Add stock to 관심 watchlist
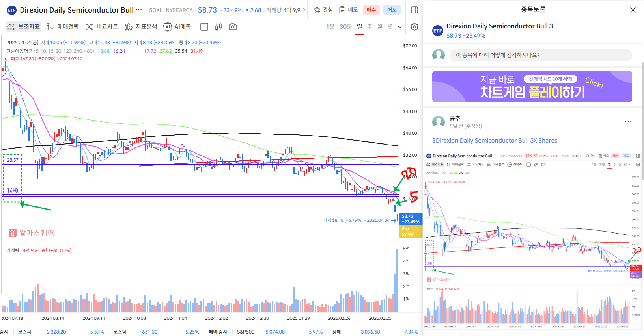The height and width of the screenshot is (336, 644). (323, 10)
